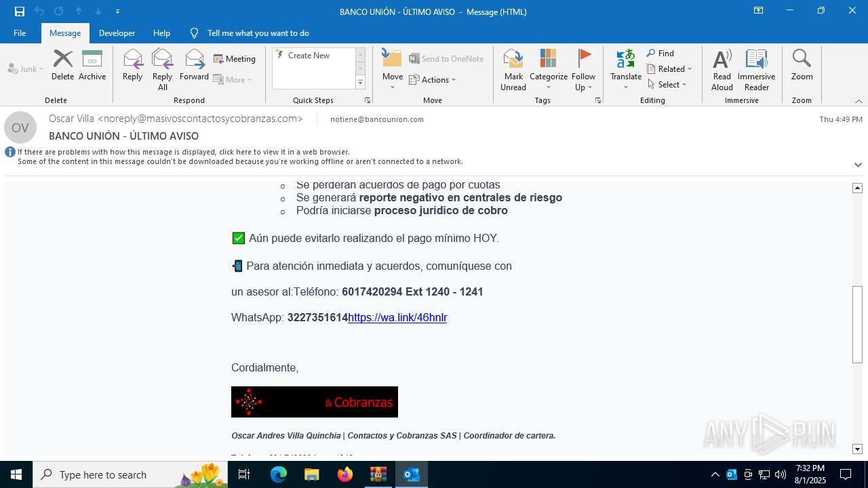Viewport: 868px width, 488px height.
Task: Open the Categorize color menu
Action: [549, 69]
